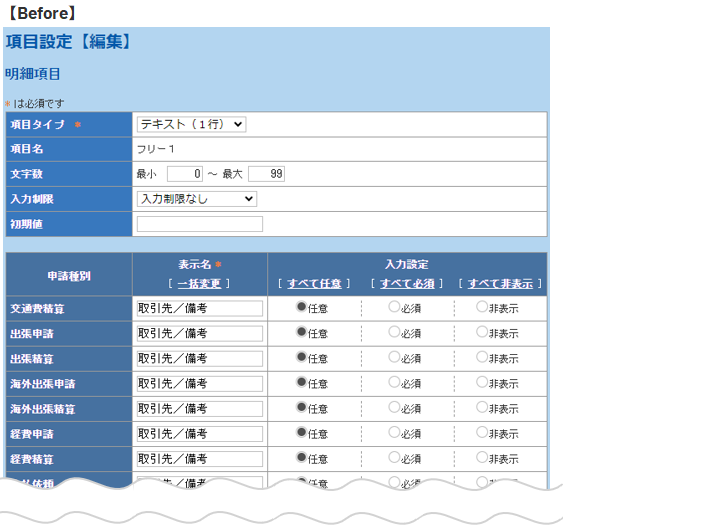Set 経費申請 to 必須
The width and height of the screenshot is (727, 527).
click(x=394, y=432)
